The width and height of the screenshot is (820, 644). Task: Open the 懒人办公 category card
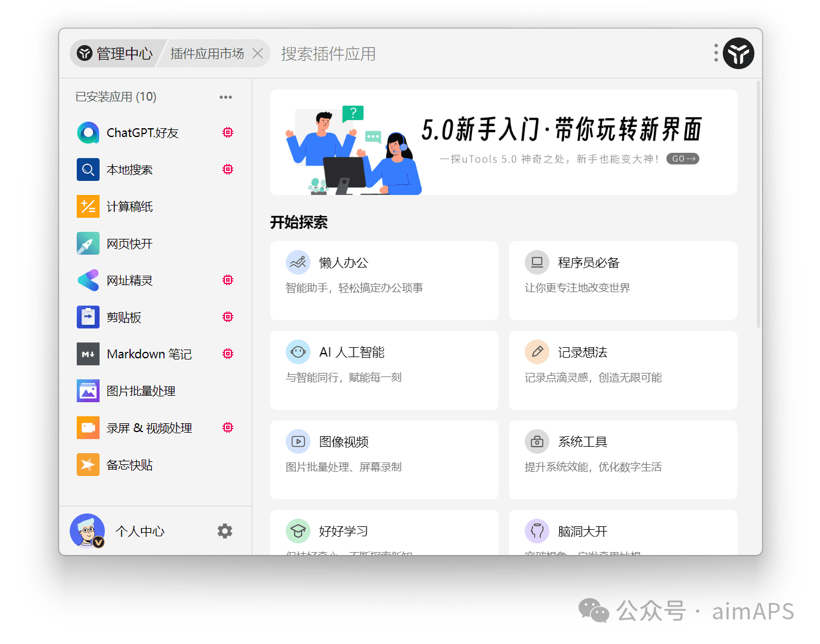[x=384, y=280]
